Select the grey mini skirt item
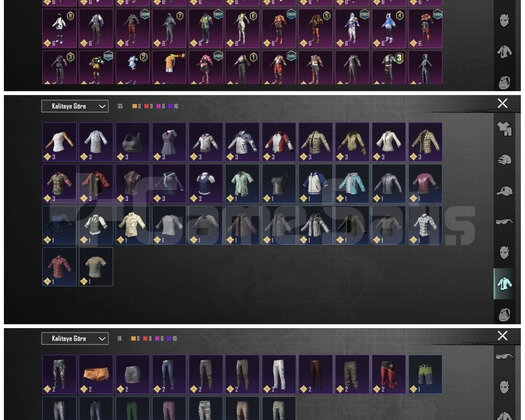The image size is (525, 420). tap(133, 374)
